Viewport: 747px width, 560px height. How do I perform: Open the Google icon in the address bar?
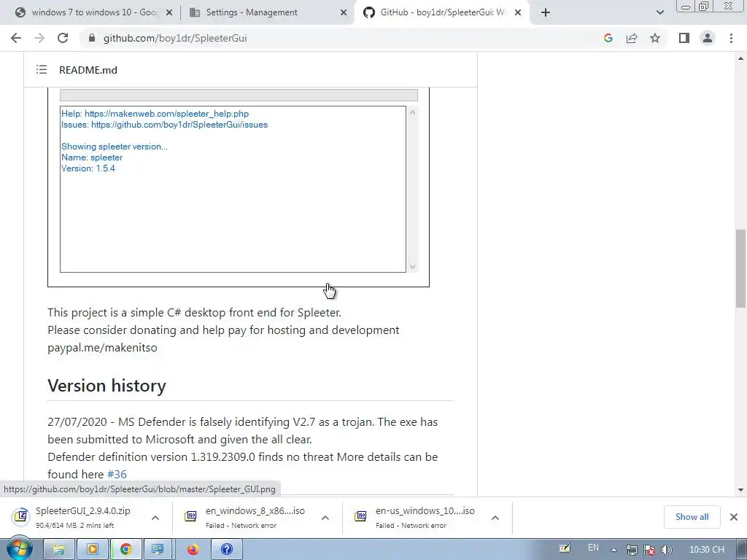[x=608, y=38]
